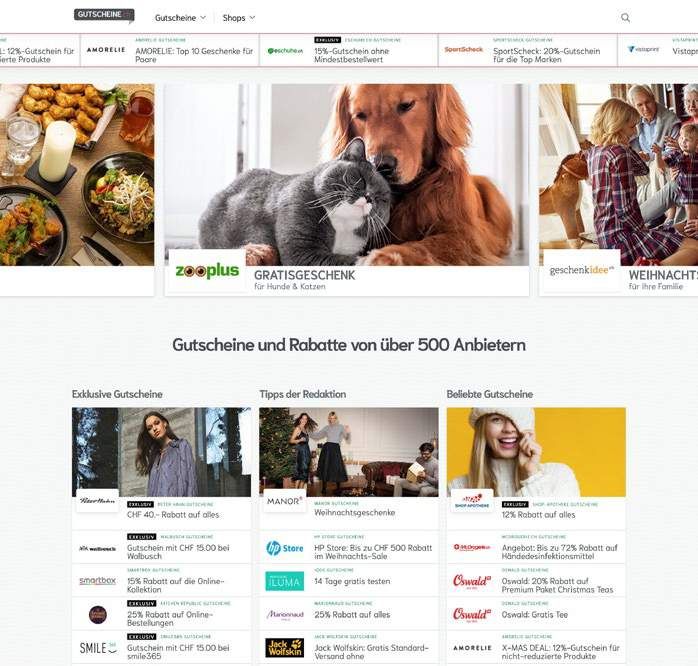Click the zooplus logo
The height and width of the screenshot is (666, 698).
207,271
